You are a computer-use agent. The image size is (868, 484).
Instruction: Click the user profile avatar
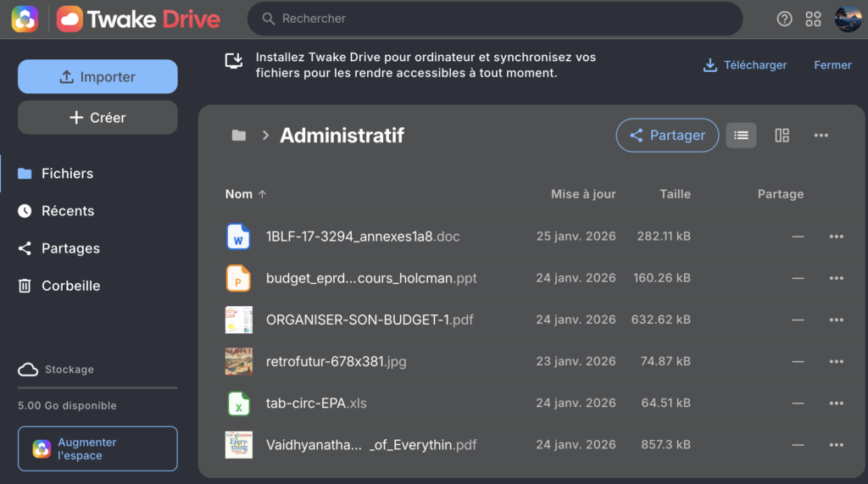(848, 19)
